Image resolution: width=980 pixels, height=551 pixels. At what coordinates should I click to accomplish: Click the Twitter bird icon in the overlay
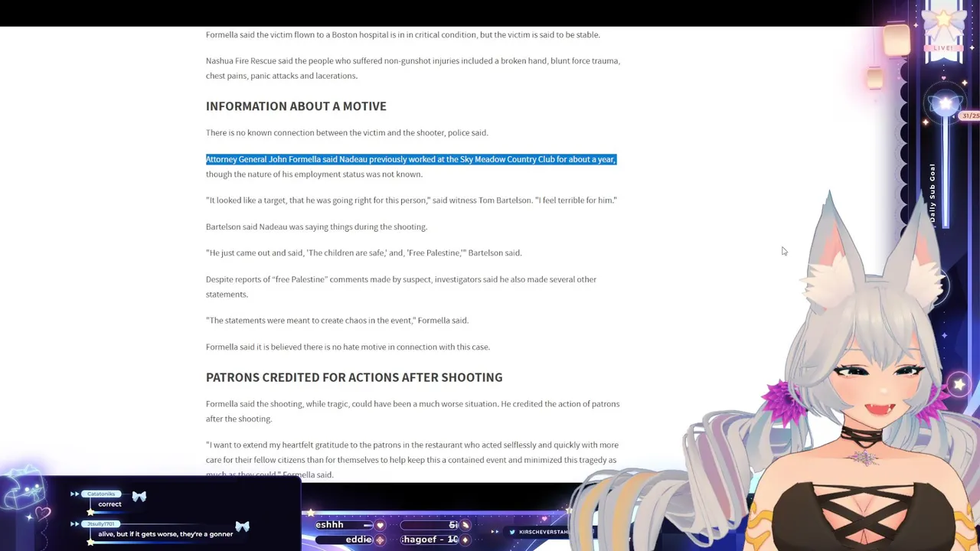tap(512, 532)
